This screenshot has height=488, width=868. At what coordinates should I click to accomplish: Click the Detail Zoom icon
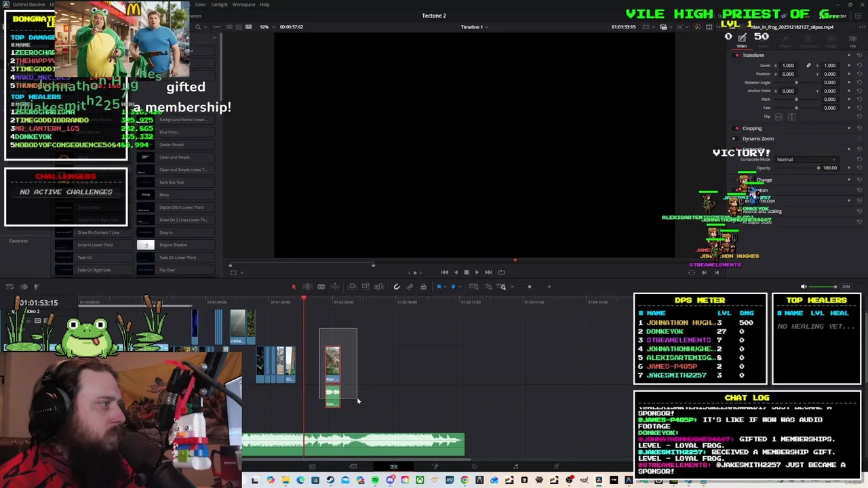(488, 287)
